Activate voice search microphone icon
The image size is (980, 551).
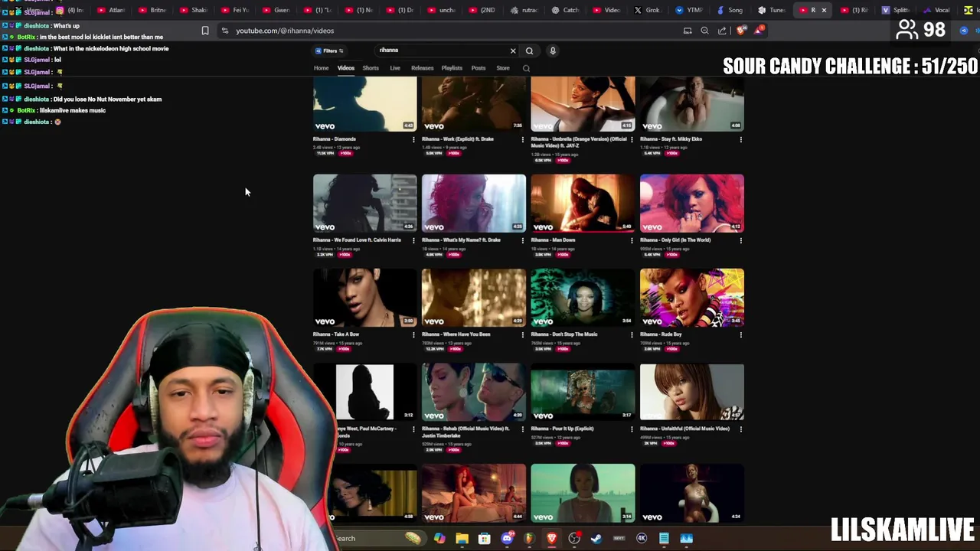(552, 51)
